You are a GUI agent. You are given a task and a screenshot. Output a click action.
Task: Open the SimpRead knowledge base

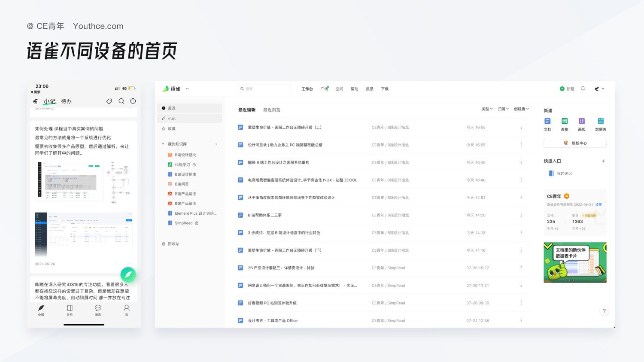point(183,223)
